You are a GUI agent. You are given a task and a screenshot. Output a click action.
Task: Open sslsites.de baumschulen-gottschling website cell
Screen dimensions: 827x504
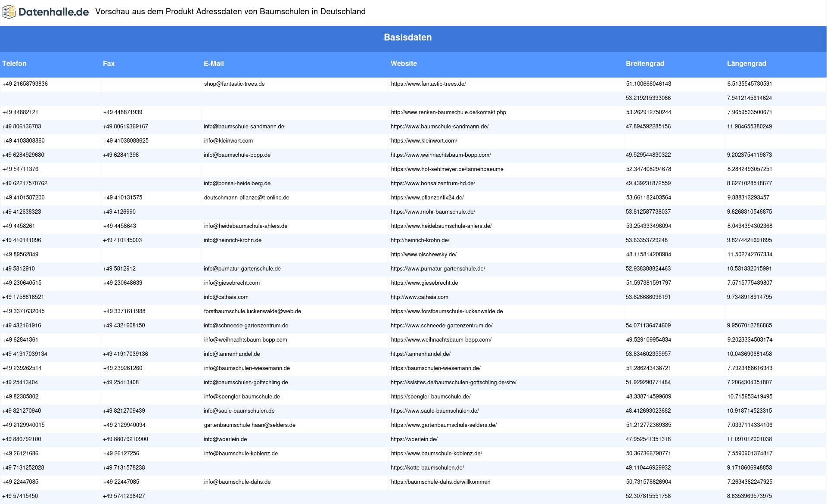454,383
